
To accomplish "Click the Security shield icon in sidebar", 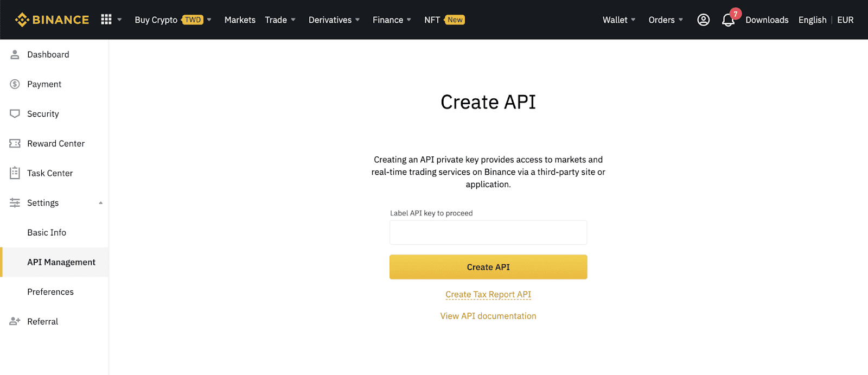I will coord(15,114).
